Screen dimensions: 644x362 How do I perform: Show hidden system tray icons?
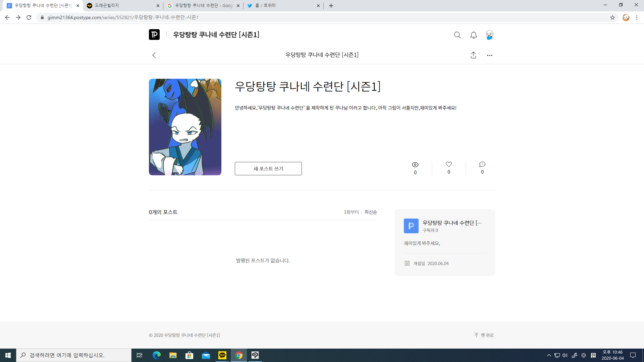(x=549, y=355)
